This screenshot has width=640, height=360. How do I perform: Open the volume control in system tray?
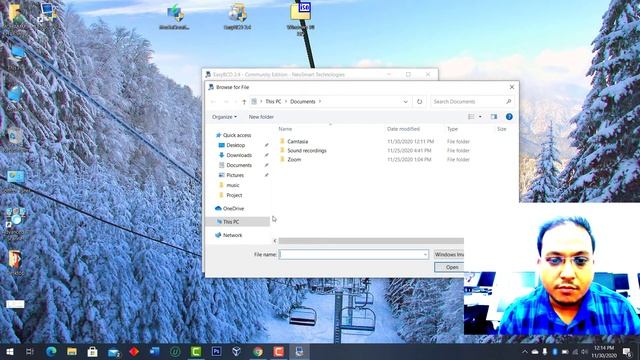tap(585, 351)
